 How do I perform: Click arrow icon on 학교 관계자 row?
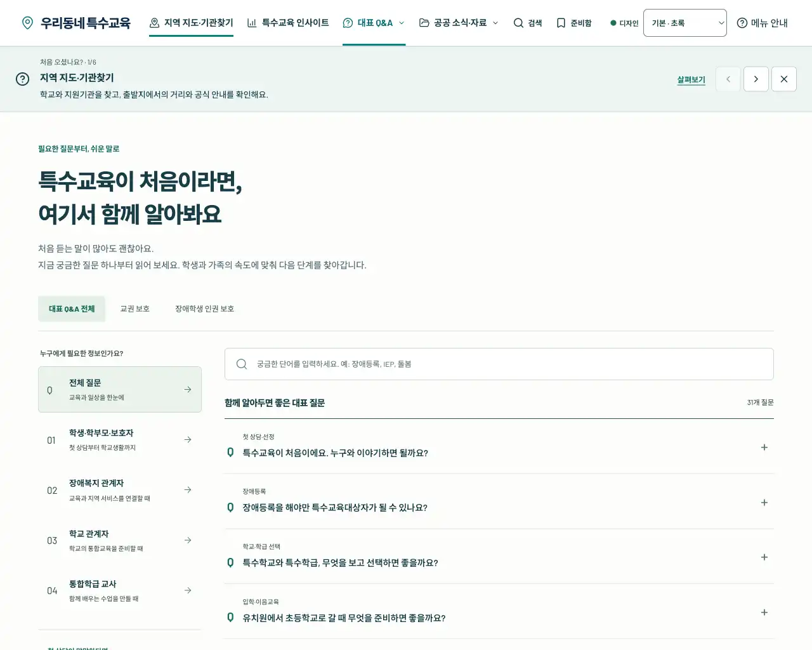(188, 541)
